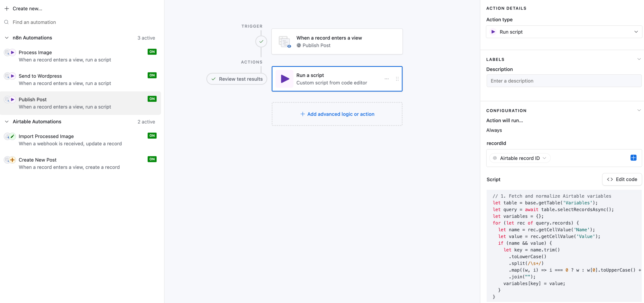Image resolution: width=644 pixels, height=303 pixels.
Task: Collapse the n8n Automations section
Action: coord(7,38)
